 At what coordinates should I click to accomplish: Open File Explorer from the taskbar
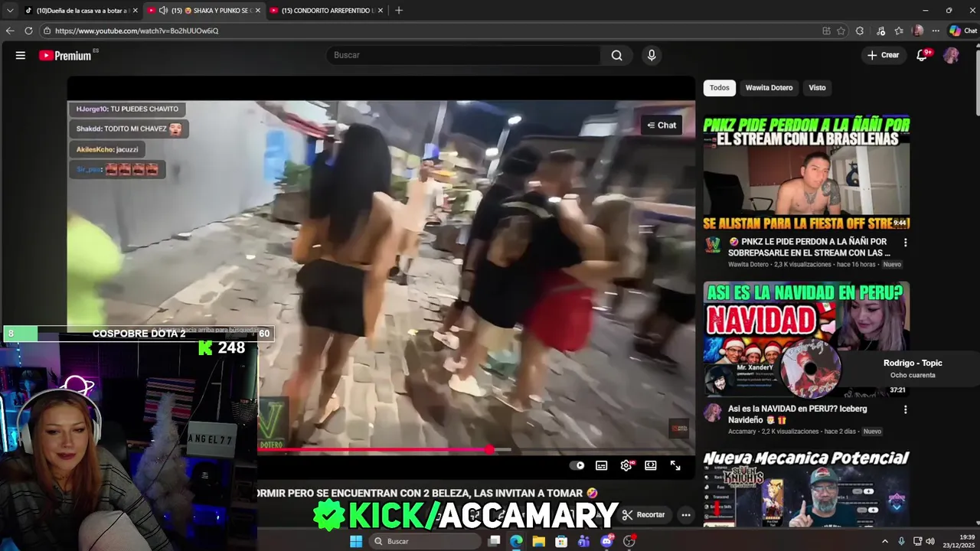point(539,541)
